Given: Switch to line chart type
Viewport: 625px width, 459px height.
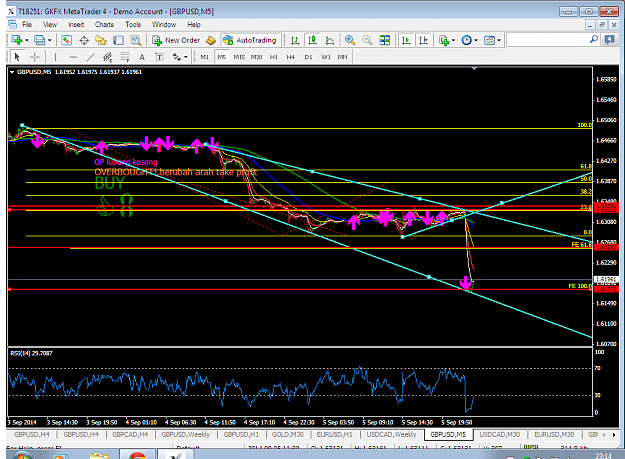Looking at the screenshot, I should [330, 40].
